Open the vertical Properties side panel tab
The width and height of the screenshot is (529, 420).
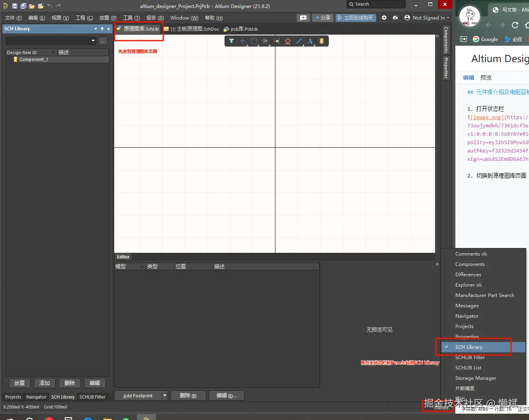point(446,68)
